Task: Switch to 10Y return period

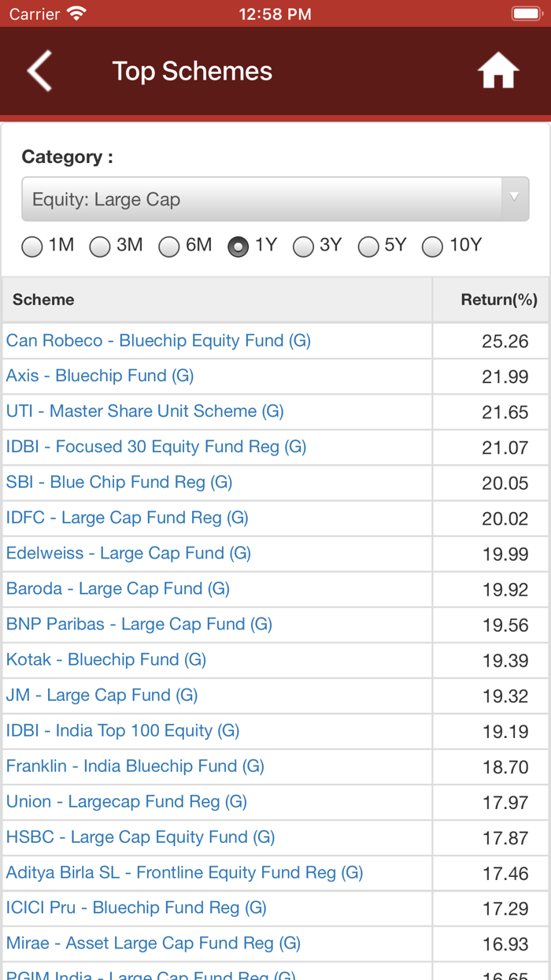Action: click(433, 247)
